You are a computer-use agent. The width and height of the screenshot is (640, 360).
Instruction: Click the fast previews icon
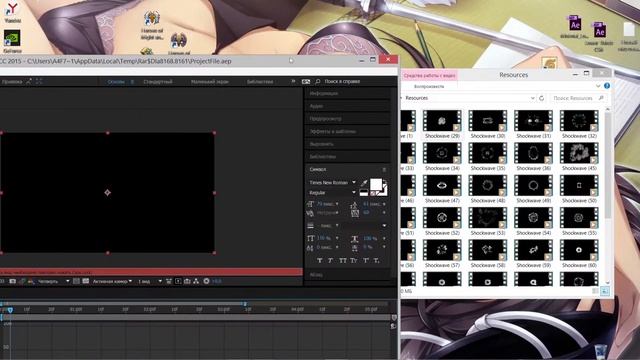[x=178, y=281]
